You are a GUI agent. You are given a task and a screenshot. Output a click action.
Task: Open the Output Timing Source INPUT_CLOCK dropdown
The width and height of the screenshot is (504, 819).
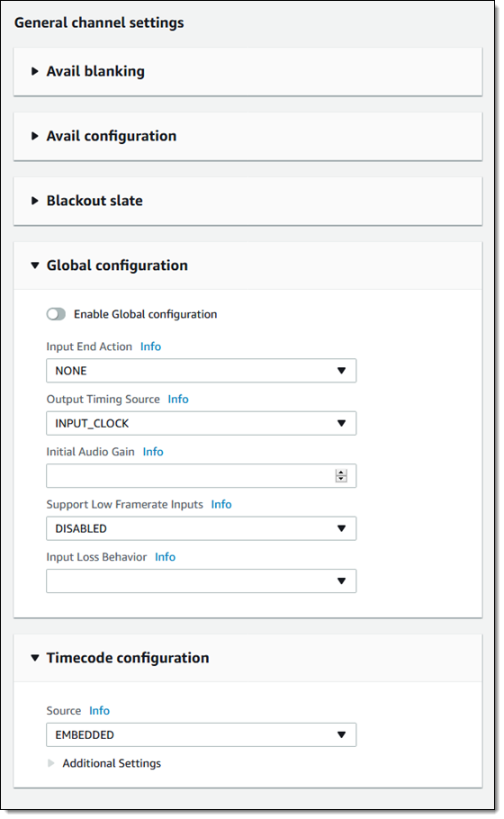[201, 423]
